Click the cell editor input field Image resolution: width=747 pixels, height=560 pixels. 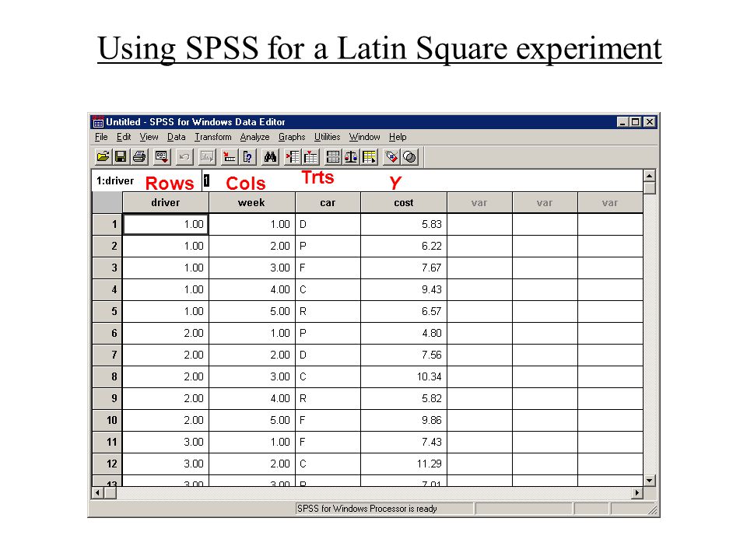422,181
